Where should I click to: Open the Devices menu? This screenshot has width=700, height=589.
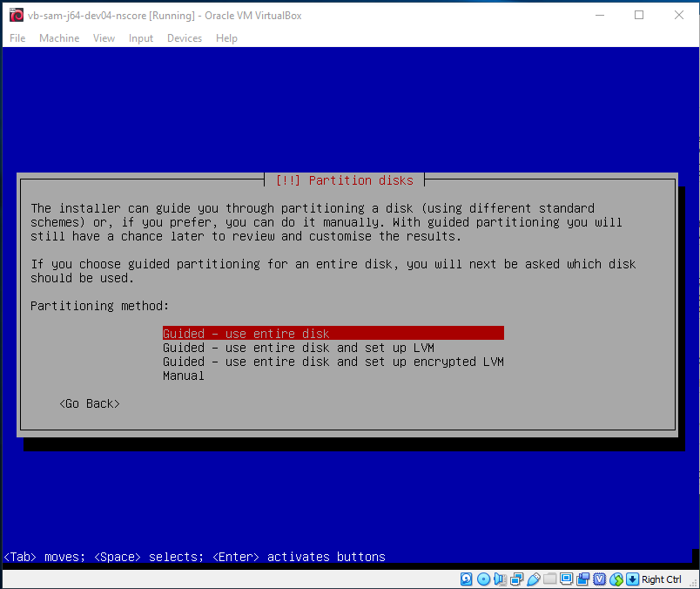coord(185,38)
